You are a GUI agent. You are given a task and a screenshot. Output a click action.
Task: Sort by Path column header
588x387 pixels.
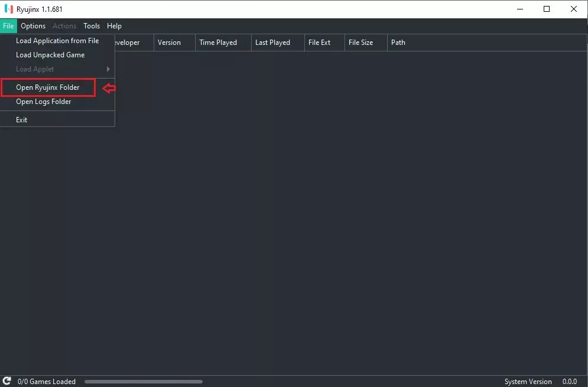click(x=487, y=43)
